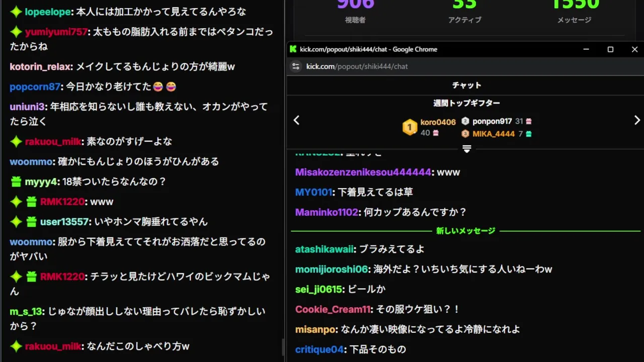Click the gift icon beside ponpon917's 31
644x362 pixels.
[x=529, y=121]
